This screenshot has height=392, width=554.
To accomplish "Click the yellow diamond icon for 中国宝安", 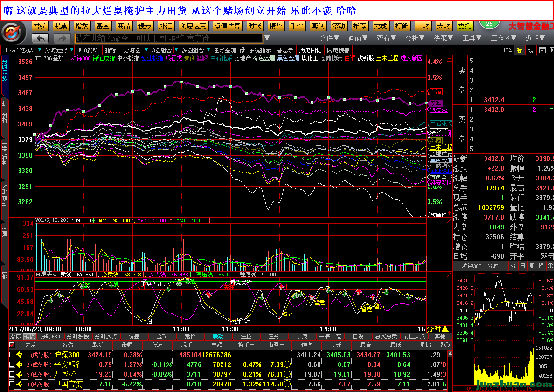I will click(x=20, y=384).
